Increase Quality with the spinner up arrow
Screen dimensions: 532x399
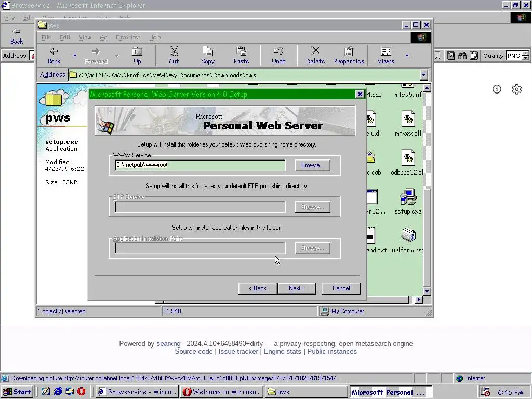pyautogui.click(x=525, y=53)
